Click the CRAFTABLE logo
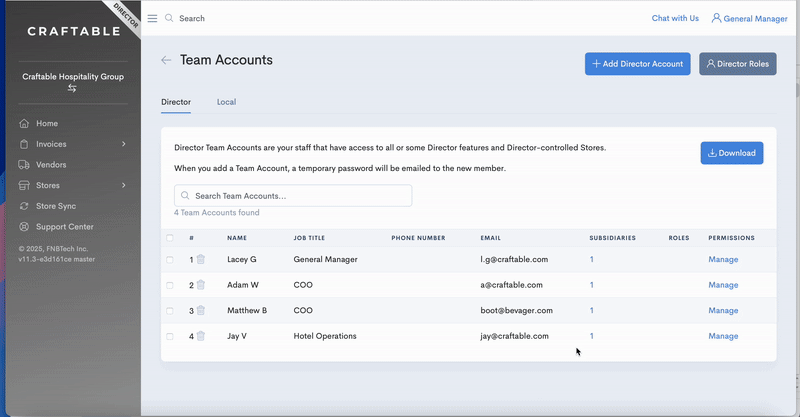 point(74,32)
